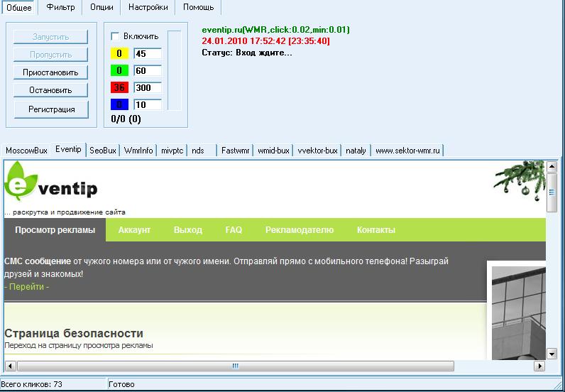Follow the - Перейти - link
565x392 pixels.
27,287
